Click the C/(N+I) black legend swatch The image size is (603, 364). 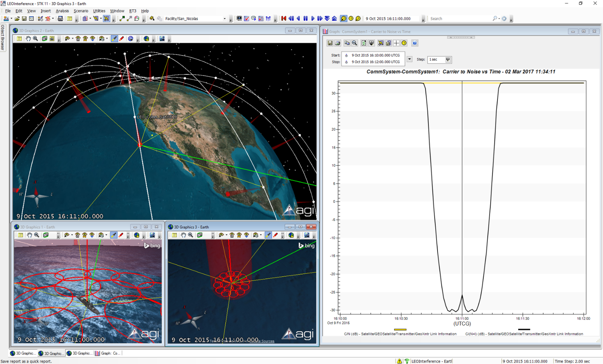click(524, 329)
